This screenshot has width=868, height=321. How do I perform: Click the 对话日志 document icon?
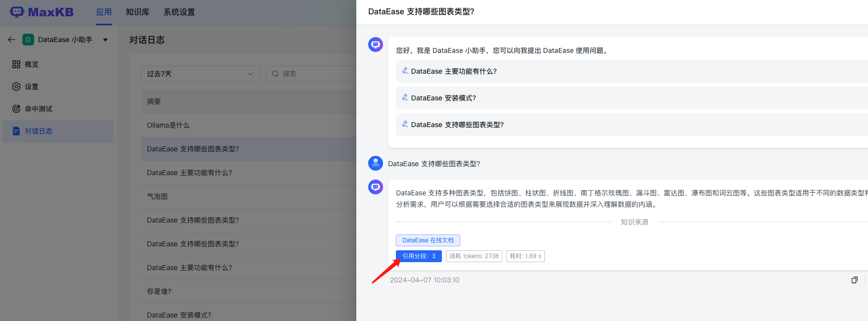[x=16, y=131]
